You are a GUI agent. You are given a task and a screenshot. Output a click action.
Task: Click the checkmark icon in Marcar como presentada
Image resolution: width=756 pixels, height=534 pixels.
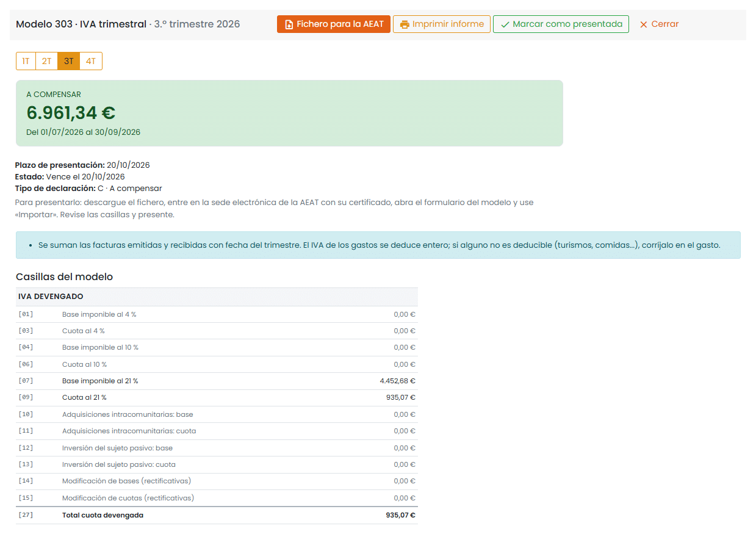pyautogui.click(x=505, y=24)
